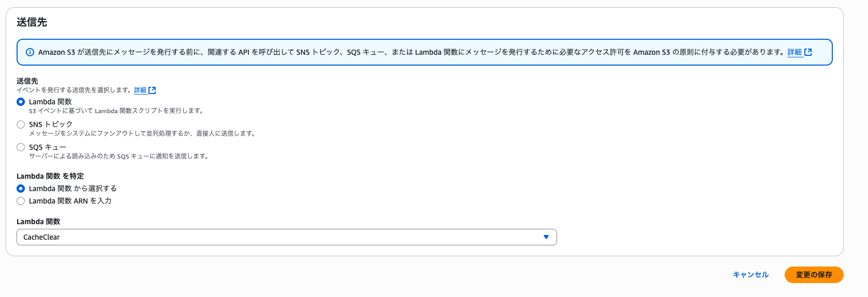This screenshot has width=868, height=297.
Task: Click the キャンセル button
Action: click(x=751, y=275)
